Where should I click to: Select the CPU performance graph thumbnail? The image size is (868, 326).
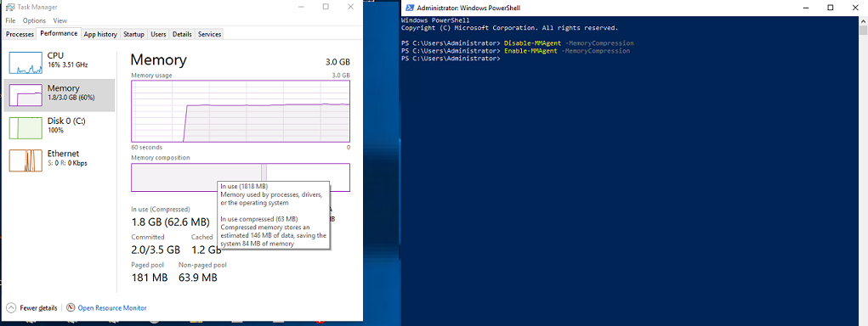point(26,63)
